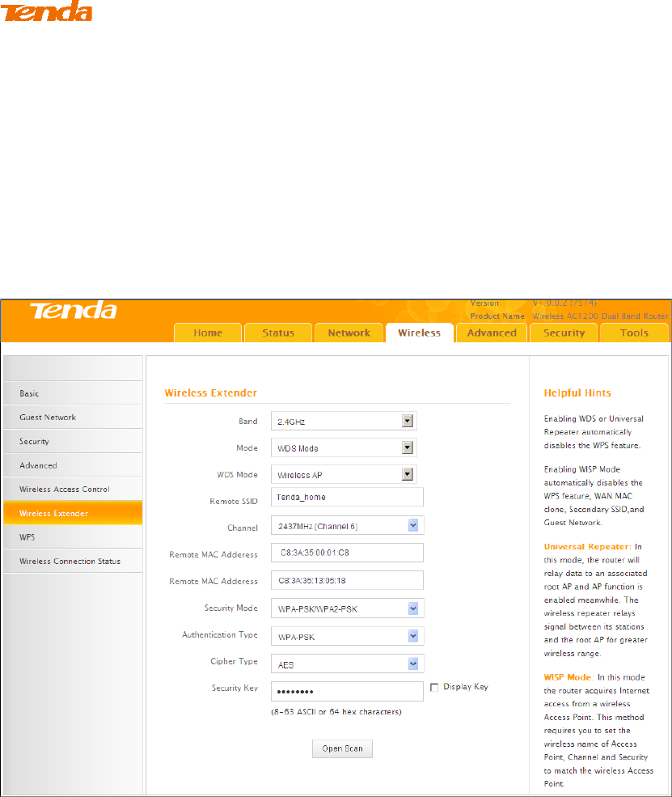This screenshot has height=797, width=672.
Task: Switch to the Status tab
Action: click(278, 333)
